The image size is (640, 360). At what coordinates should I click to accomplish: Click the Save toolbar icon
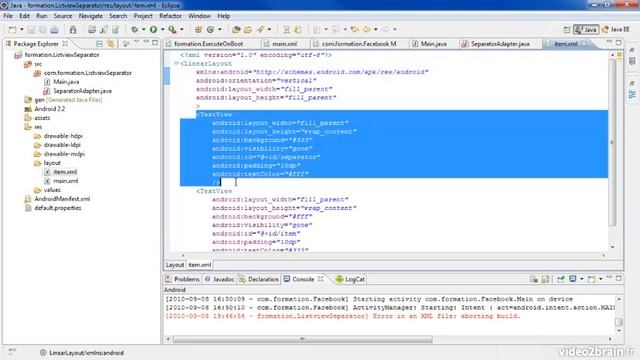pos(31,29)
